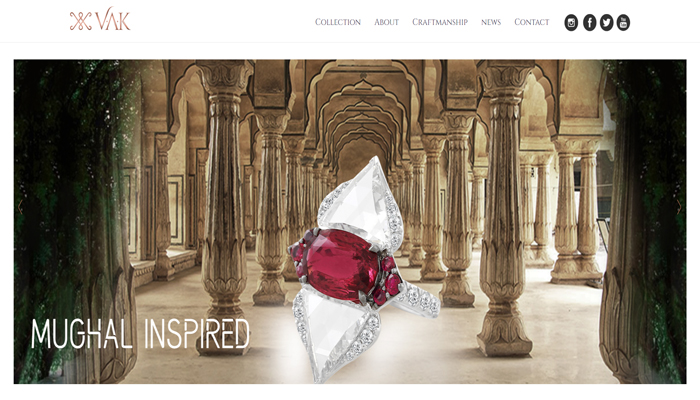The width and height of the screenshot is (700, 400).
Task: Open the YouTube social icon
Action: coord(623,23)
